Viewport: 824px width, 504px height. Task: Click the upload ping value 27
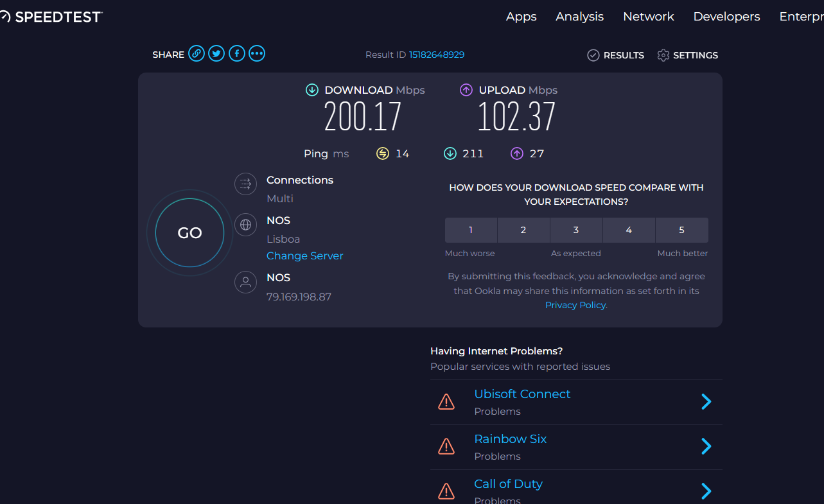(x=537, y=153)
